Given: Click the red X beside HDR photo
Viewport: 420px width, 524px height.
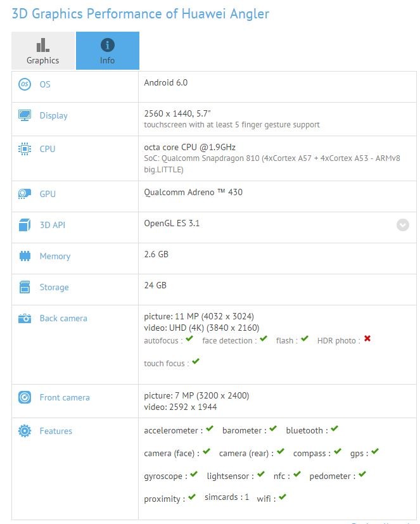Looking at the screenshot, I should pos(367,338).
